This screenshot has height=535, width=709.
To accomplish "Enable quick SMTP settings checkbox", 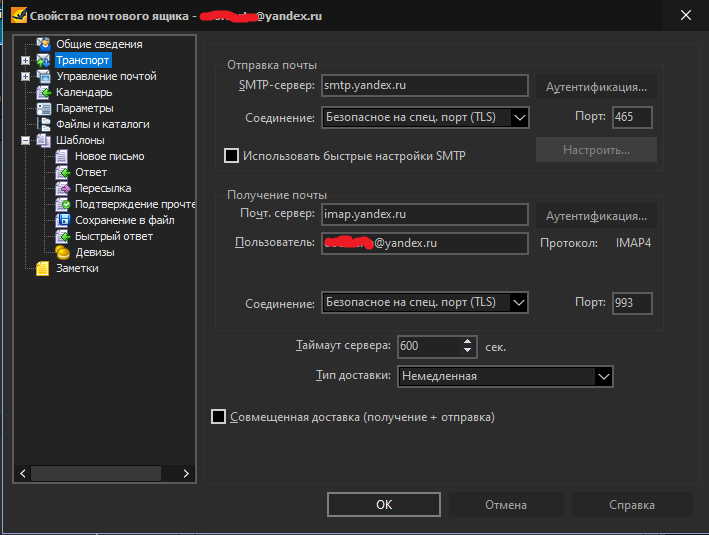I will point(232,156).
